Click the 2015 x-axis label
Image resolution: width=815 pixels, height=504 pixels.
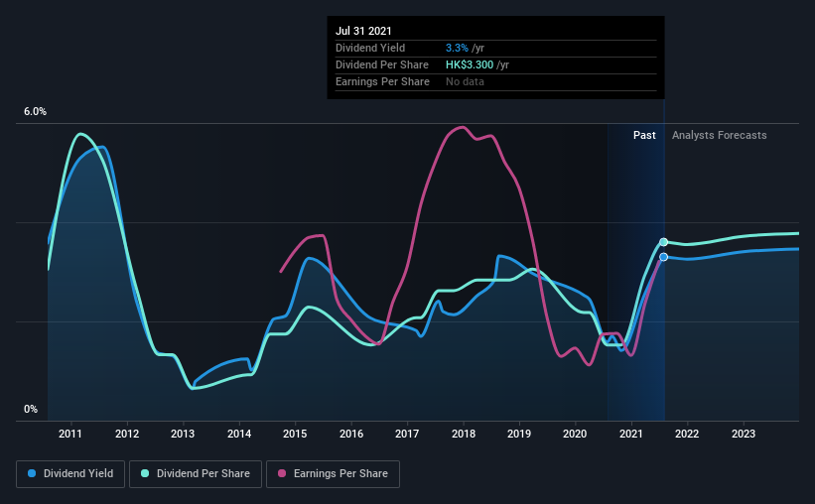pyautogui.click(x=295, y=434)
